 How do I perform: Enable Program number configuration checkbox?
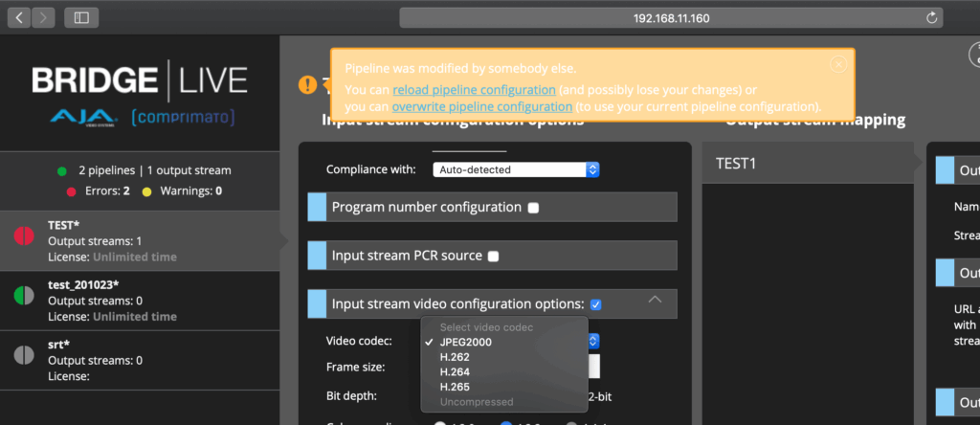click(533, 208)
